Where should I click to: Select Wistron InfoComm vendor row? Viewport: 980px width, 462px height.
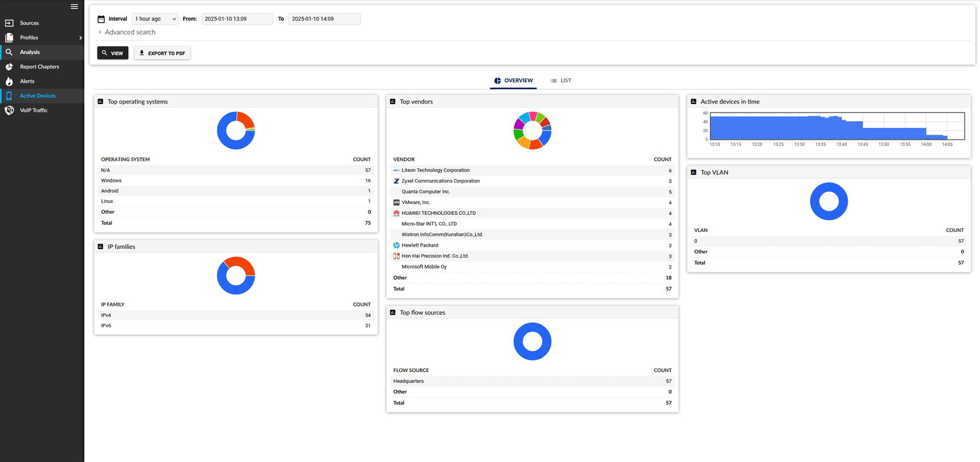pos(532,234)
